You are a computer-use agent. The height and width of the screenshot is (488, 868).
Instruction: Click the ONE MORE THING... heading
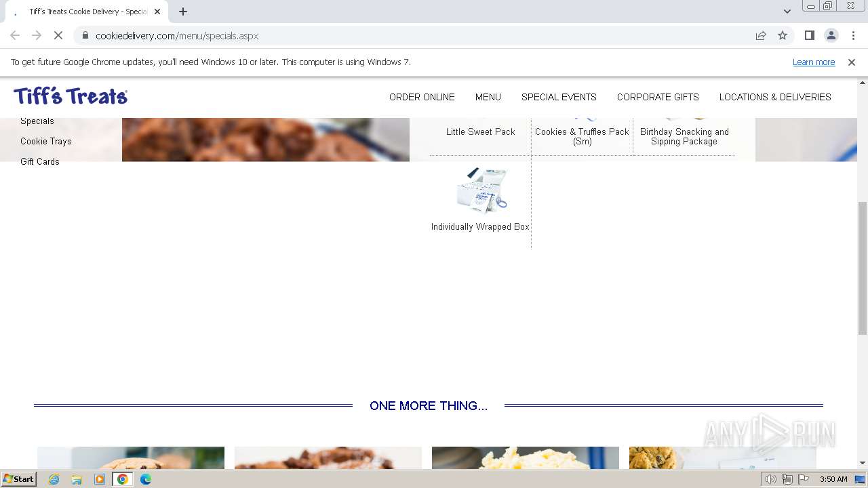point(429,406)
